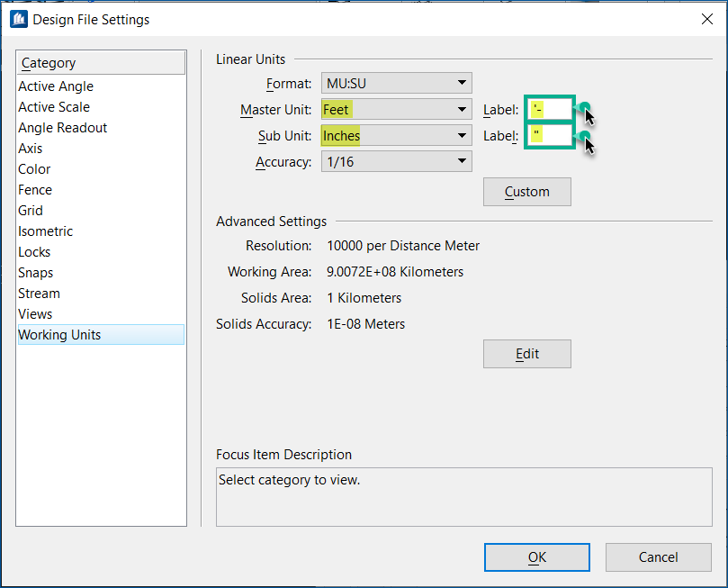Click the Cancel button
Screen dimensions: 728x588
[x=659, y=557]
